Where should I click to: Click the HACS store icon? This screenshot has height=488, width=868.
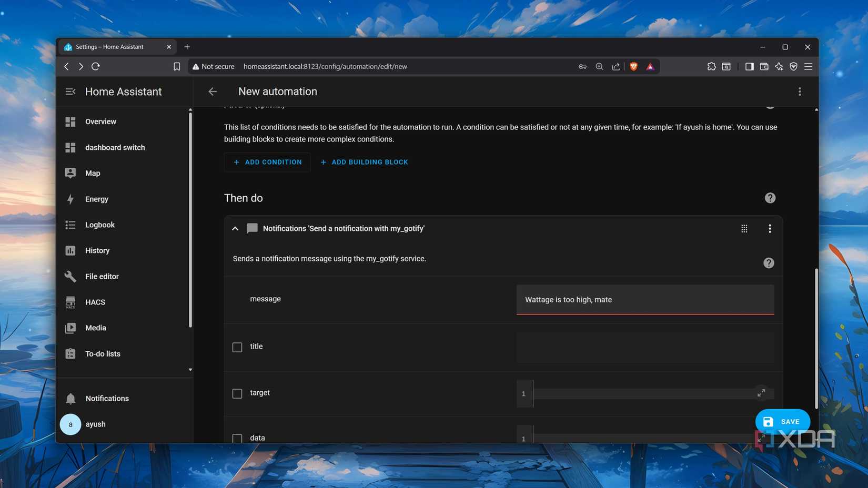(70, 302)
